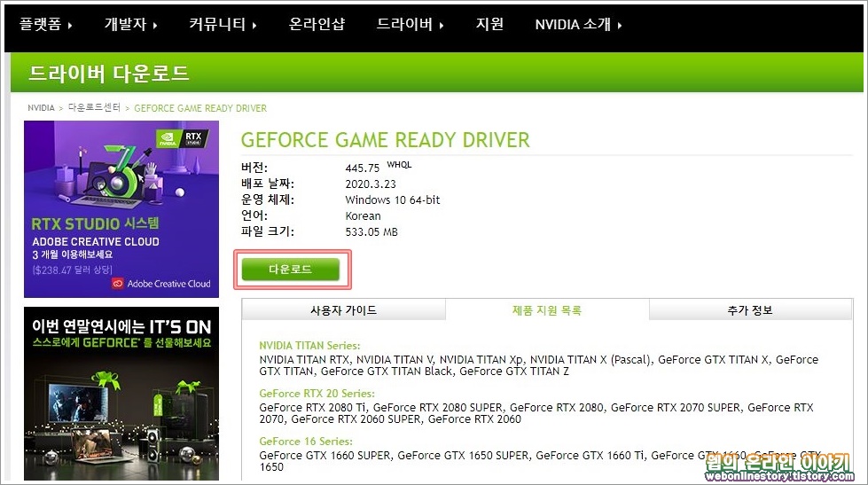Open the RTX Studio Adobe Creative Cloud banner
The height and width of the screenshot is (485, 868).
[121, 208]
